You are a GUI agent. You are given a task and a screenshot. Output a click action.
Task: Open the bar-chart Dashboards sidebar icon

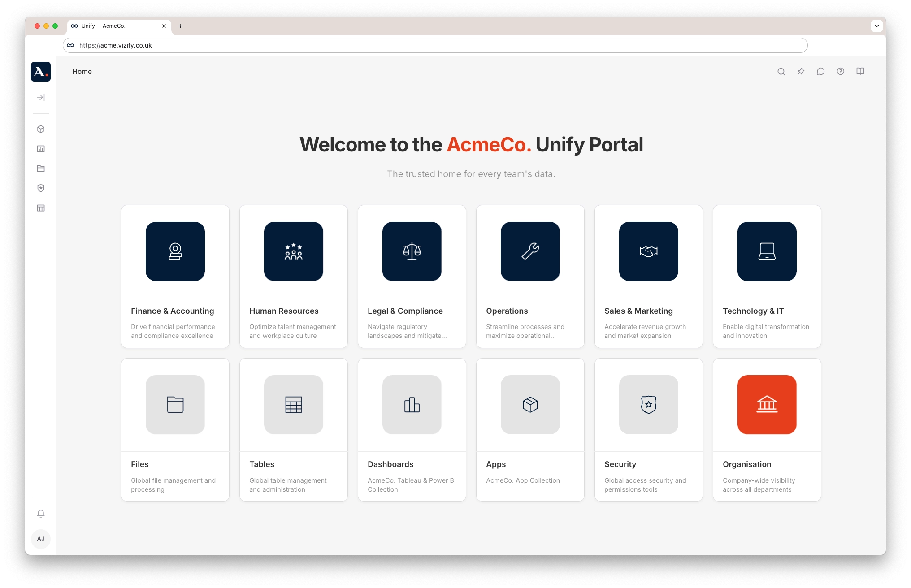[41, 149]
